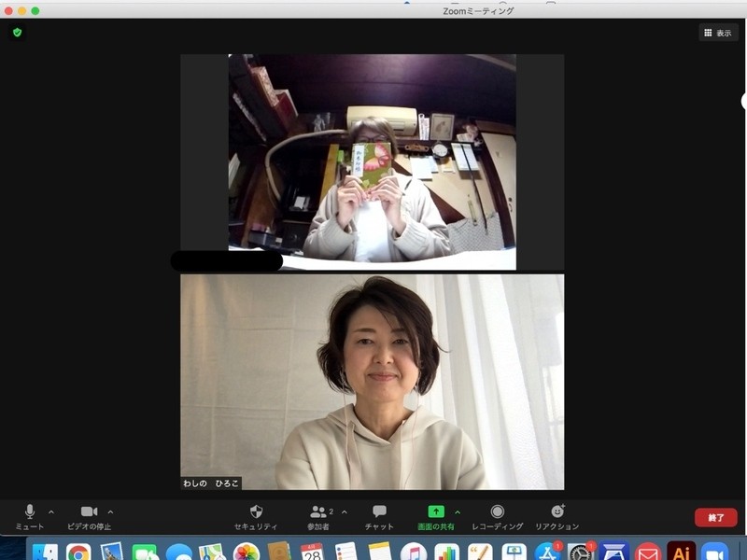Screen dimensions: 747x560
Task: Select the top participant's video tile
Action: point(372,161)
